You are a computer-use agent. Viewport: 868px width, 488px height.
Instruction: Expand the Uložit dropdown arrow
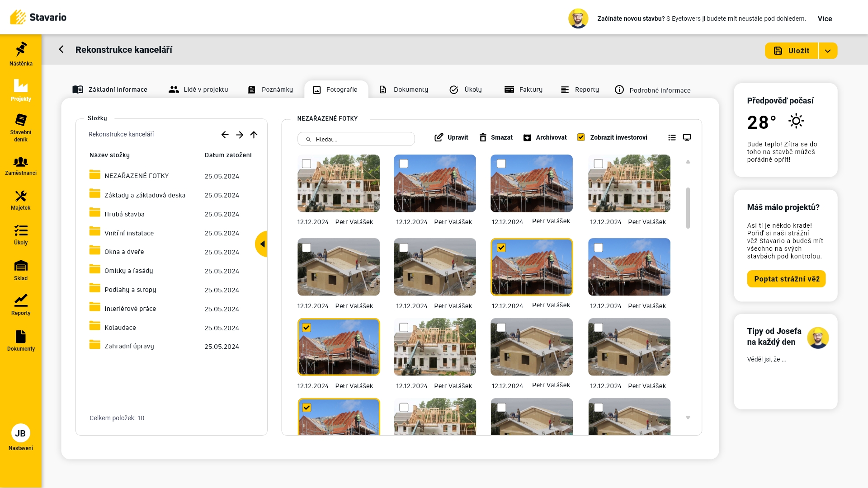[827, 51]
